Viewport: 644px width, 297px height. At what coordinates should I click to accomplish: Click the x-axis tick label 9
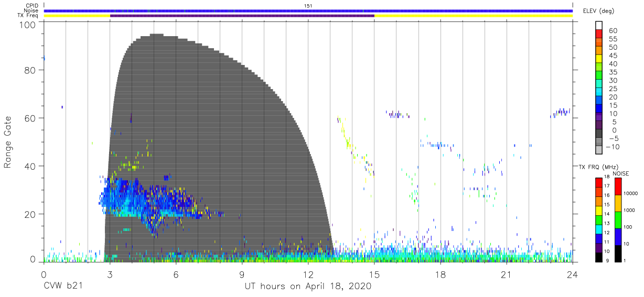(242, 274)
